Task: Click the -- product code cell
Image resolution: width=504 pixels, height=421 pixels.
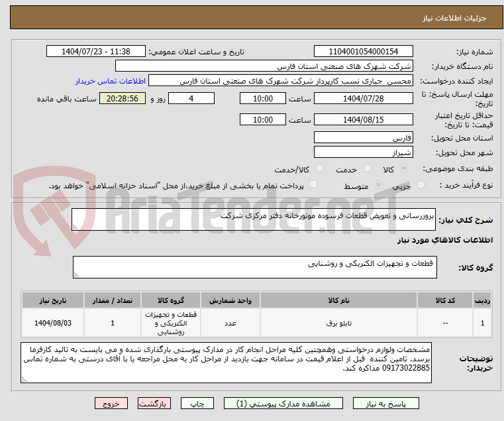Action: 445,323
